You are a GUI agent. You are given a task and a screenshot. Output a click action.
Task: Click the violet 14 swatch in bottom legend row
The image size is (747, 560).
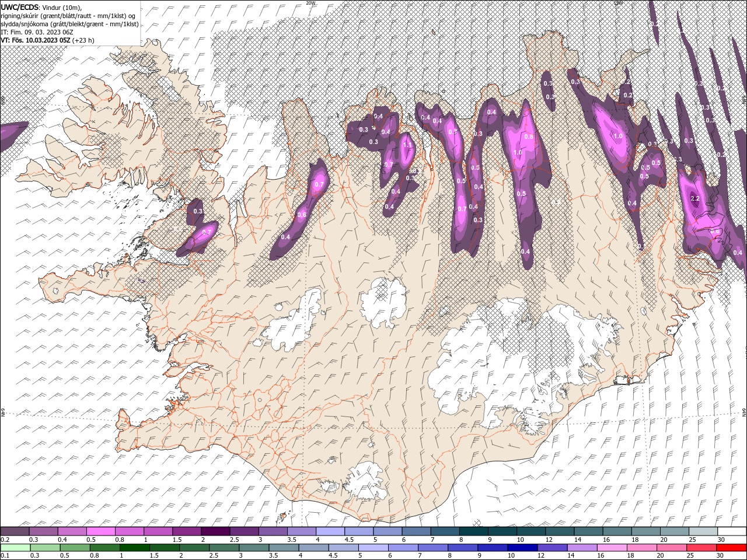click(x=581, y=548)
